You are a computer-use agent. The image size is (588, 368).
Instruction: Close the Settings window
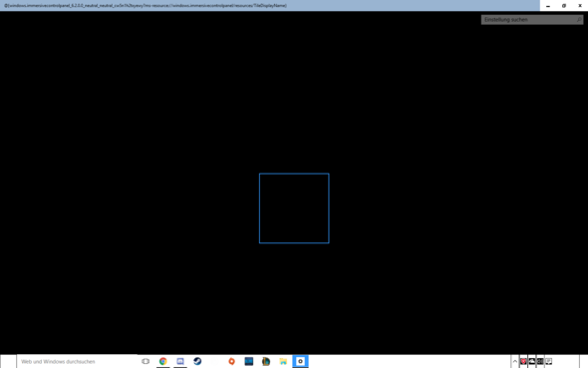point(580,6)
